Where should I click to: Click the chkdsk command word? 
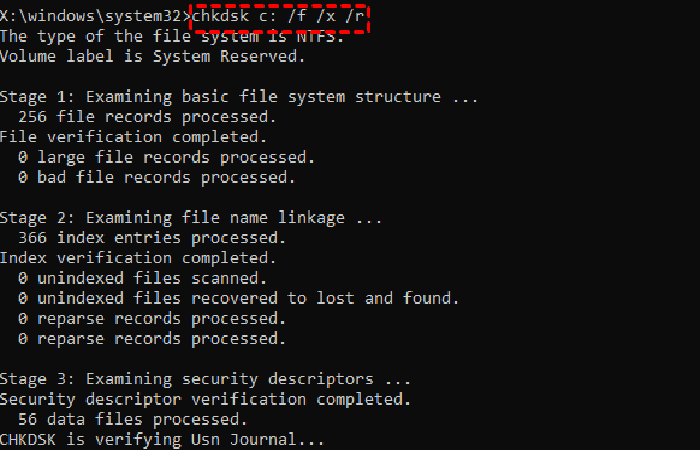220,15
